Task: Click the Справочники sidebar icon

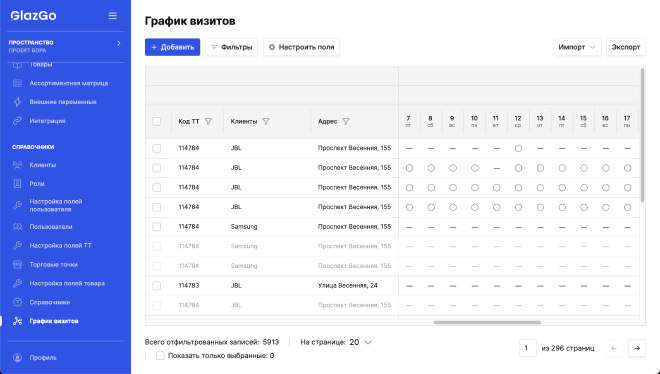Action: [x=17, y=302]
